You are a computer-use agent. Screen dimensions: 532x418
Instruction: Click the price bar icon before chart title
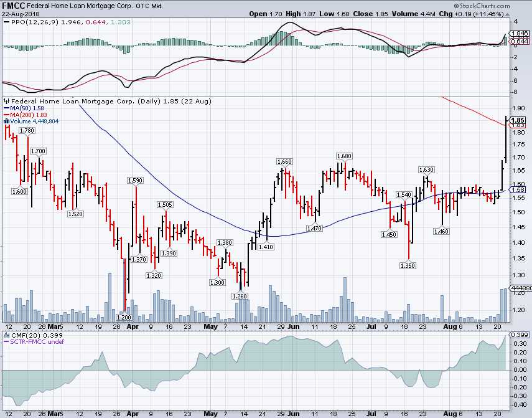coord(6,100)
